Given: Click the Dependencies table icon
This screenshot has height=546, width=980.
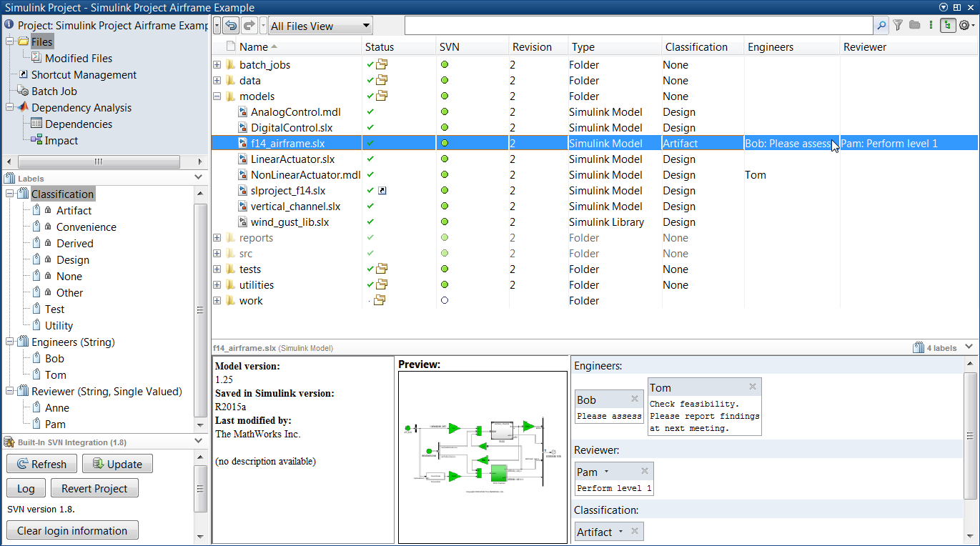Looking at the screenshot, I should 36,124.
